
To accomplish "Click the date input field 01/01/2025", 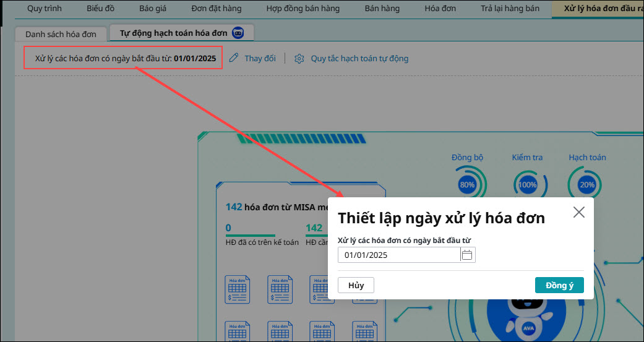I will (399, 255).
